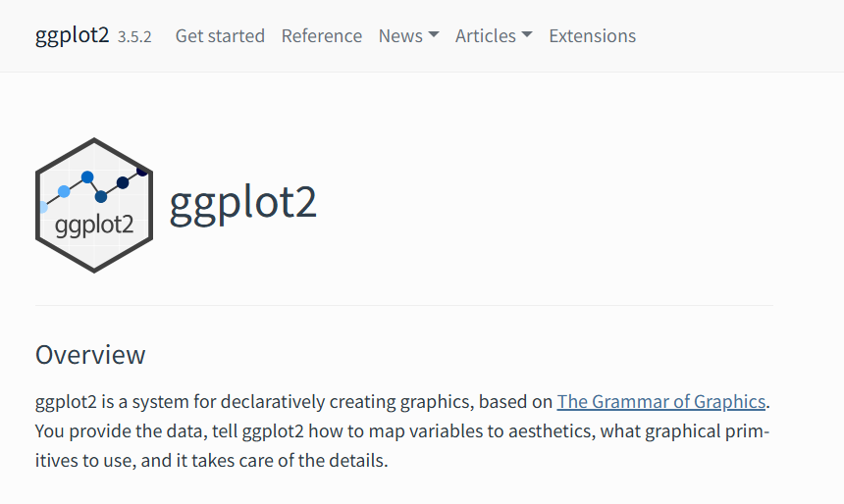The image size is (844, 504).
Task: Click the ggplot2 hexagon logo
Action: point(94,206)
